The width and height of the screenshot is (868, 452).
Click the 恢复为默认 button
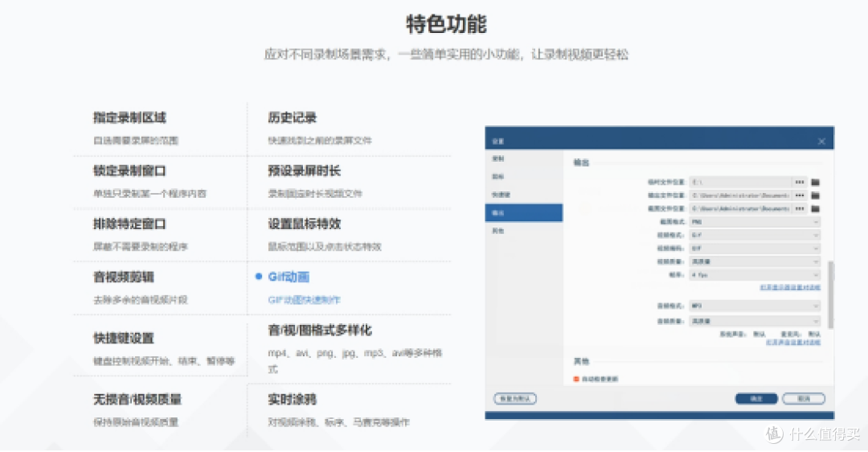[x=515, y=399]
